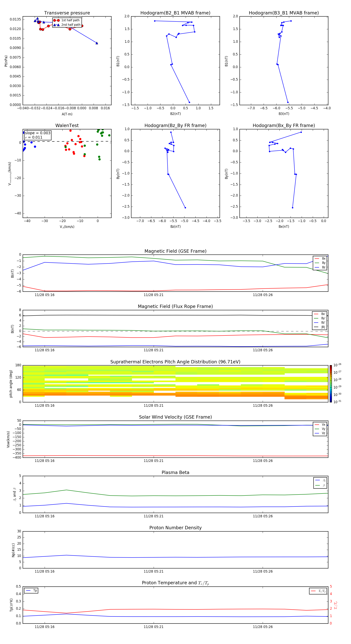
Task: Click '2nd half path' legend entry
Action: pos(67,25)
